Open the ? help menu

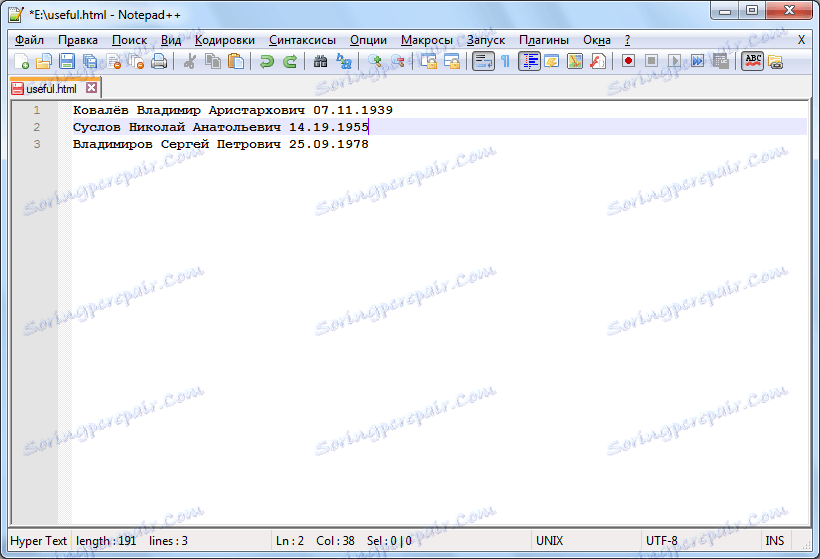click(x=627, y=40)
